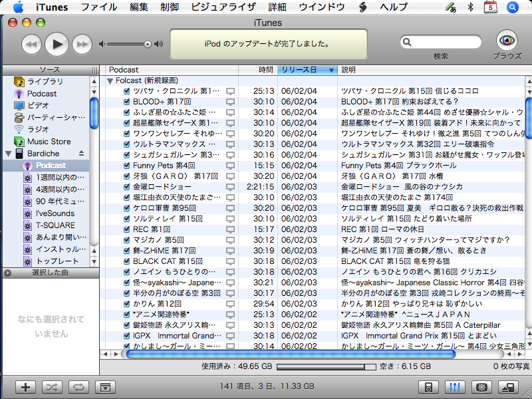532x399 pixels.
Task: Uncheck Funny Pets 第4回 checkbox
Action: click(126, 166)
